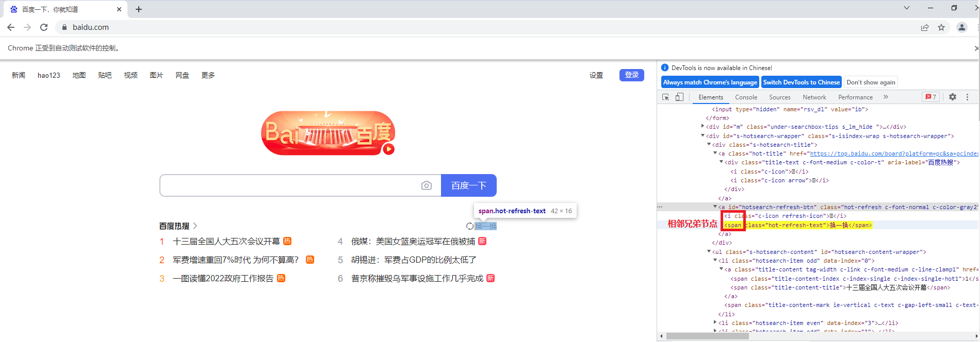Collapse the ul class="s-hotsearch-content" node
This screenshot has width=980, height=342.
[709, 252]
